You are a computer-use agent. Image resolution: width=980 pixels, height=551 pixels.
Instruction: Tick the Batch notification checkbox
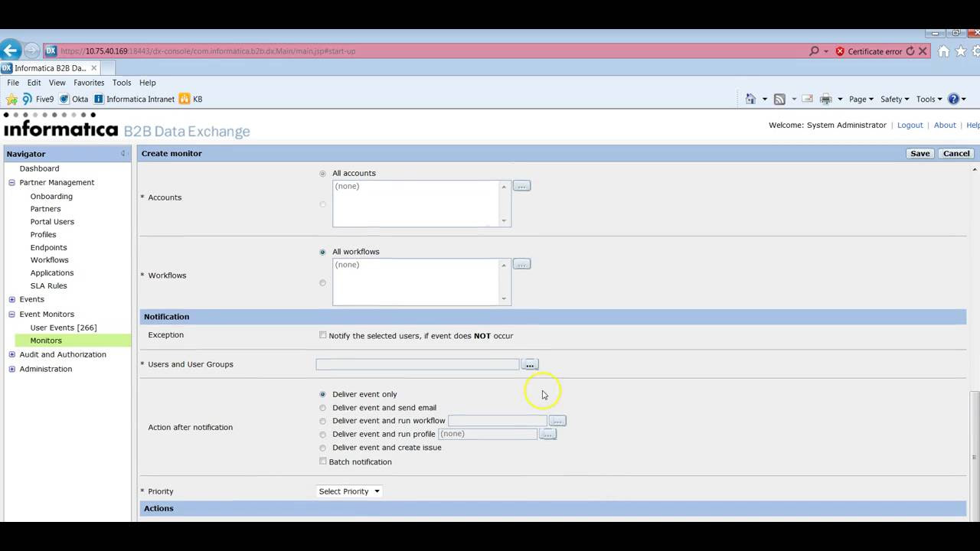(322, 461)
